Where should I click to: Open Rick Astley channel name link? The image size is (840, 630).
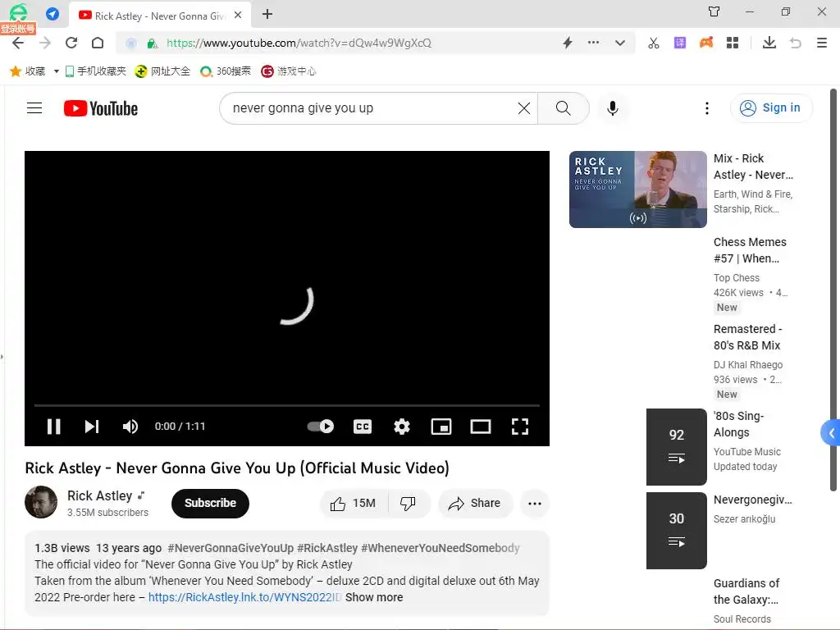point(99,495)
